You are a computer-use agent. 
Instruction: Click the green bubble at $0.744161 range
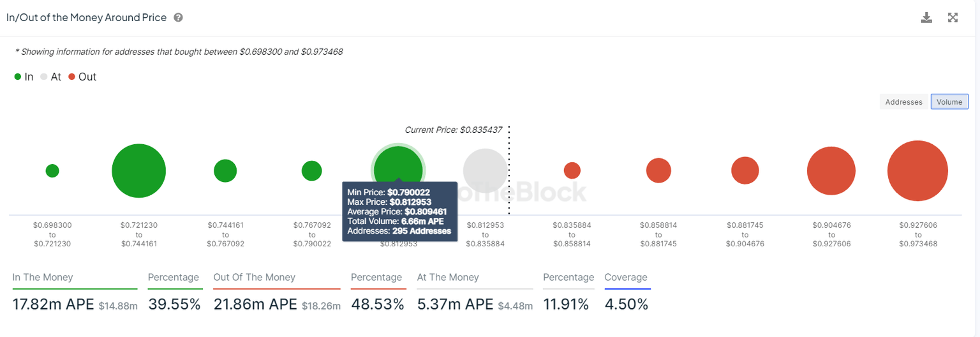pos(225,171)
